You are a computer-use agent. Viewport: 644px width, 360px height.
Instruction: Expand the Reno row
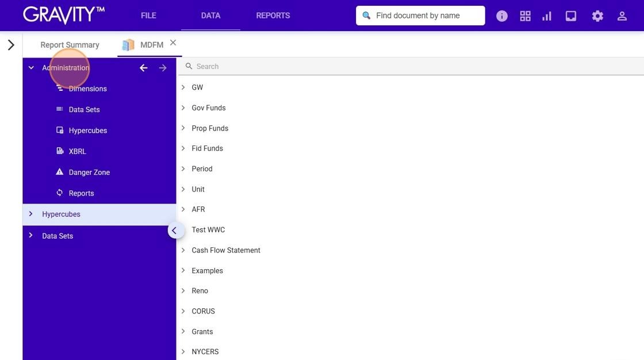[183, 290]
